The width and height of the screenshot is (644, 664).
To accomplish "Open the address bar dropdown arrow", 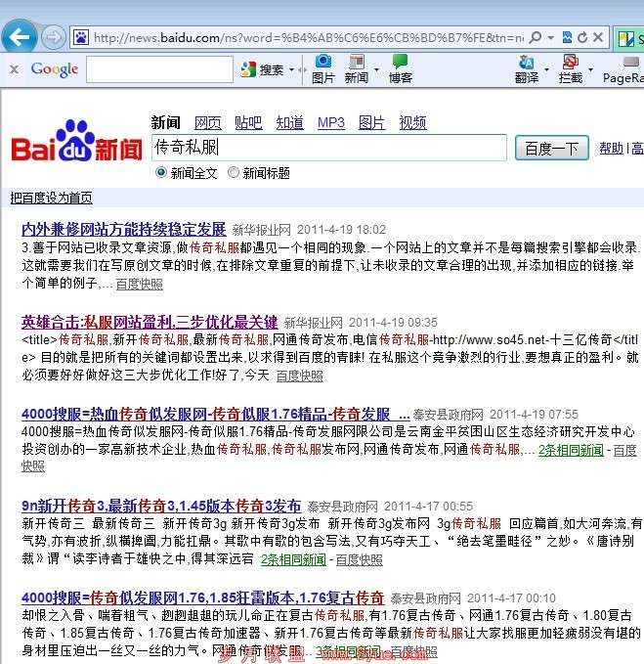I will (x=550, y=38).
